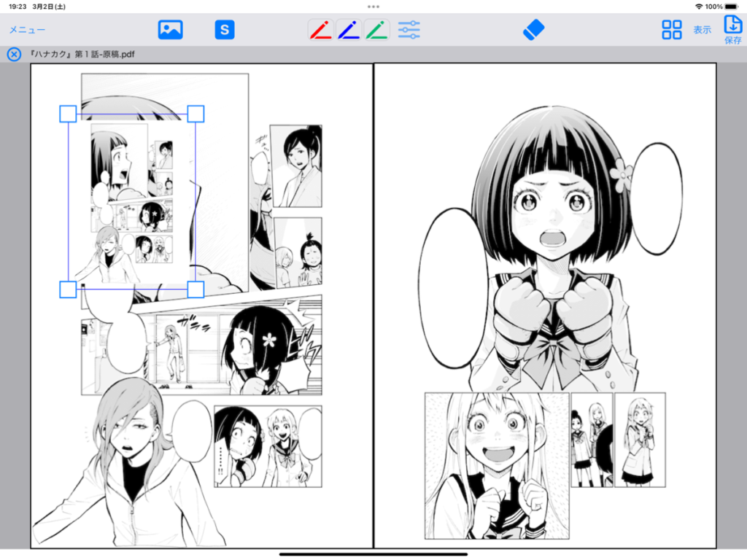Click the bottom-left selection resize handle
The width and height of the screenshot is (747, 560).
[x=68, y=289]
